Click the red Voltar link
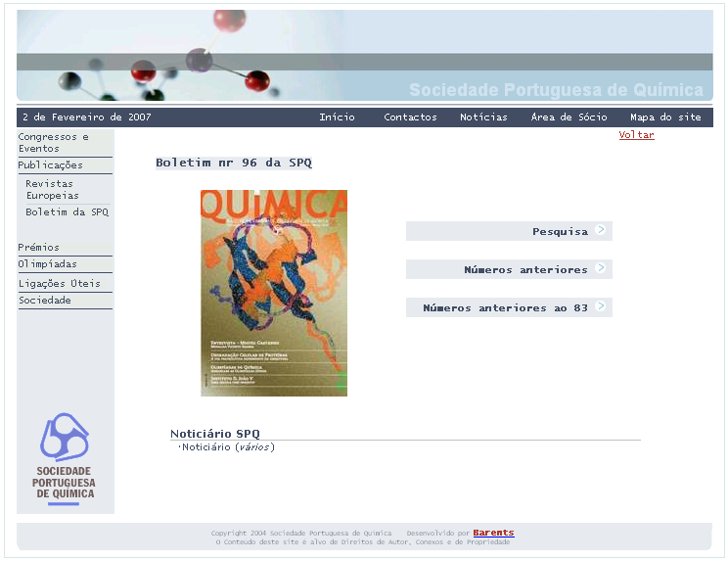The width and height of the screenshot is (728, 561). click(637, 135)
